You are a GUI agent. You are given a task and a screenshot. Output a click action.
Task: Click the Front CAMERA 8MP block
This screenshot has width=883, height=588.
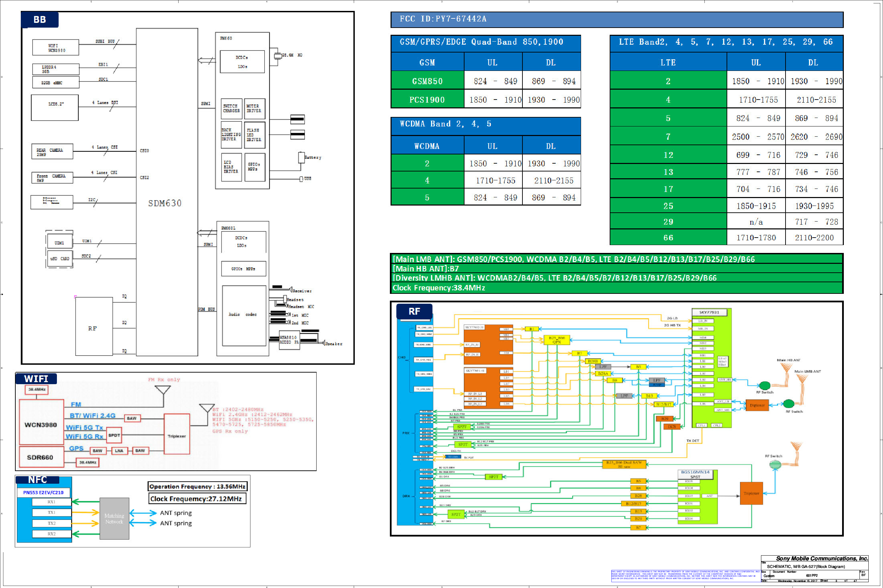coord(52,178)
